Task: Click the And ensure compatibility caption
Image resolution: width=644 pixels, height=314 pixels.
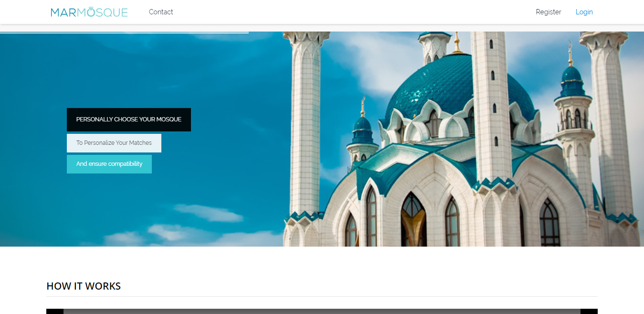Action: click(x=109, y=164)
